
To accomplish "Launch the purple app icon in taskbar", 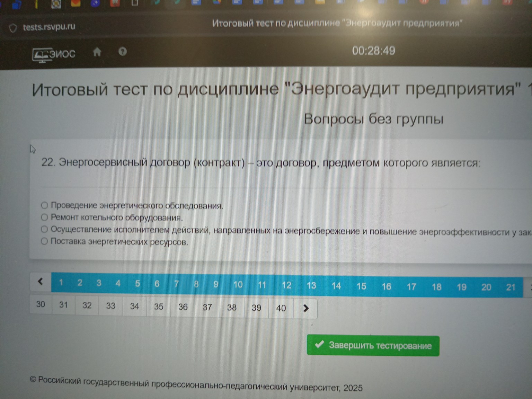I will point(96,3).
